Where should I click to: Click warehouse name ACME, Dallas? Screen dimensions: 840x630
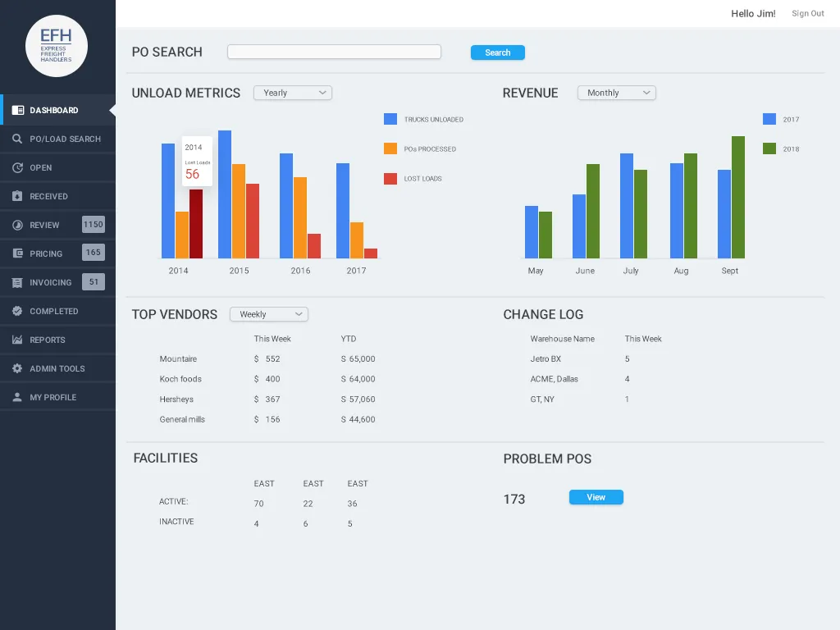[555, 379]
